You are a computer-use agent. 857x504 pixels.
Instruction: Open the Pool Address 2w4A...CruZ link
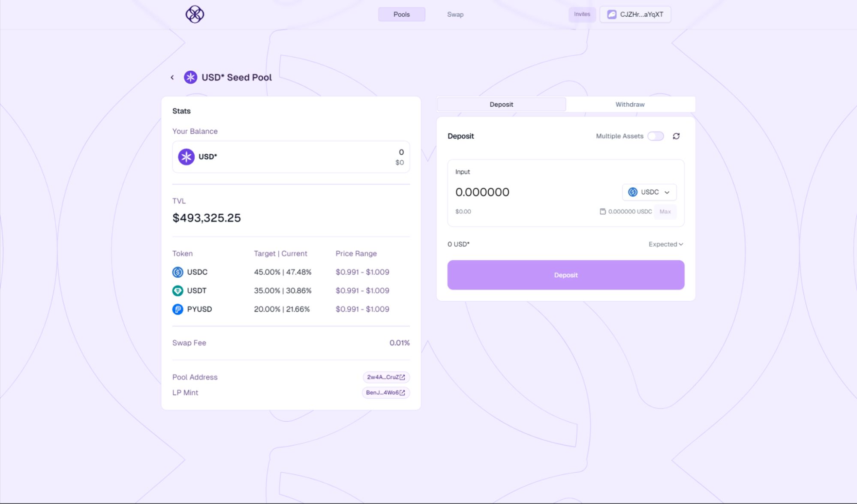[386, 377]
